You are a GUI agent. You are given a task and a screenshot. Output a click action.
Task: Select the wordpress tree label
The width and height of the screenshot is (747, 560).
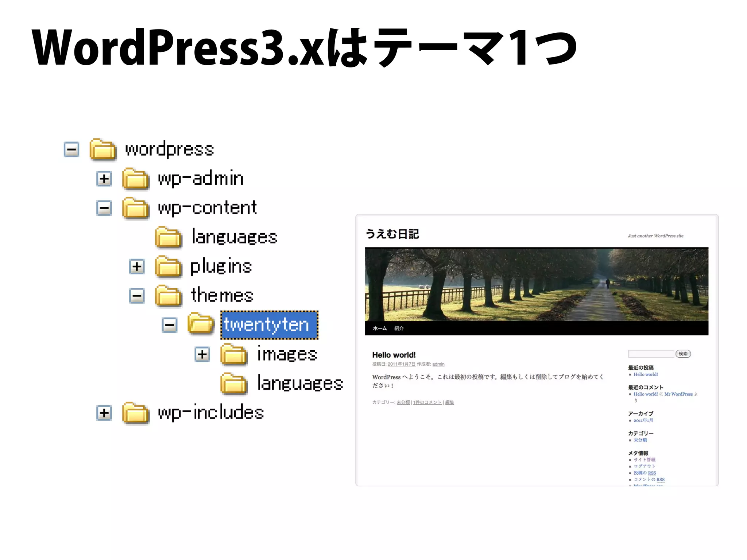click(170, 149)
